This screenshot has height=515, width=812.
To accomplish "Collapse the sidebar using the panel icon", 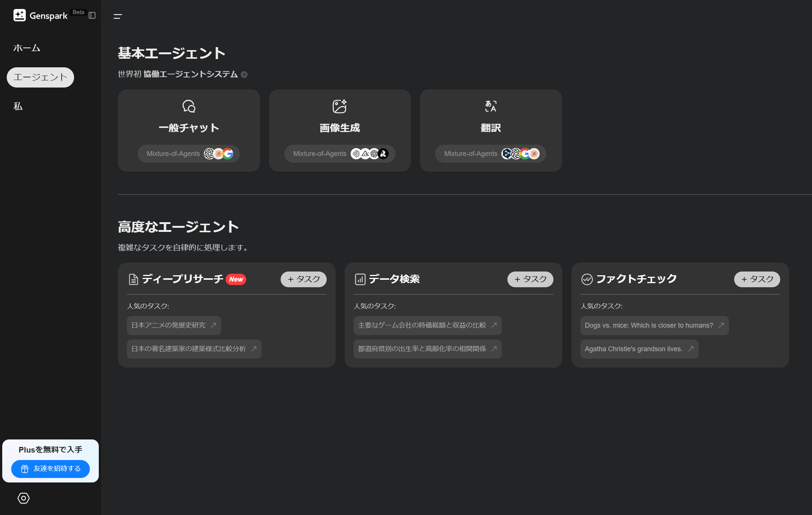I will (92, 15).
